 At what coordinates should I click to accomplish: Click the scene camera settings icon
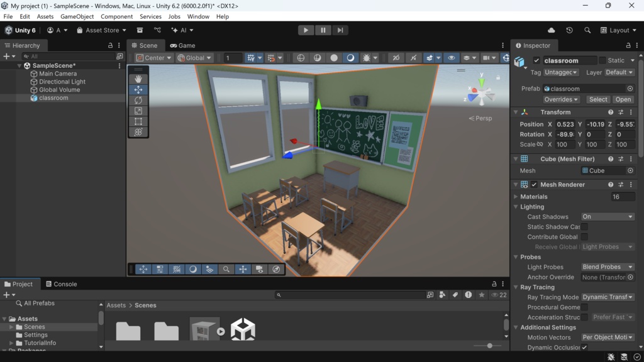coord(489,58)
